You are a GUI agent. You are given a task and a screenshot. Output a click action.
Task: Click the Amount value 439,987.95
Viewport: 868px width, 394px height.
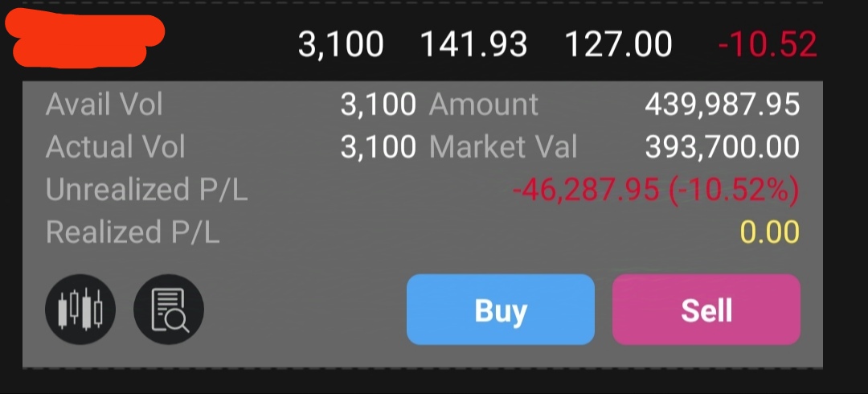click(723, 105)
